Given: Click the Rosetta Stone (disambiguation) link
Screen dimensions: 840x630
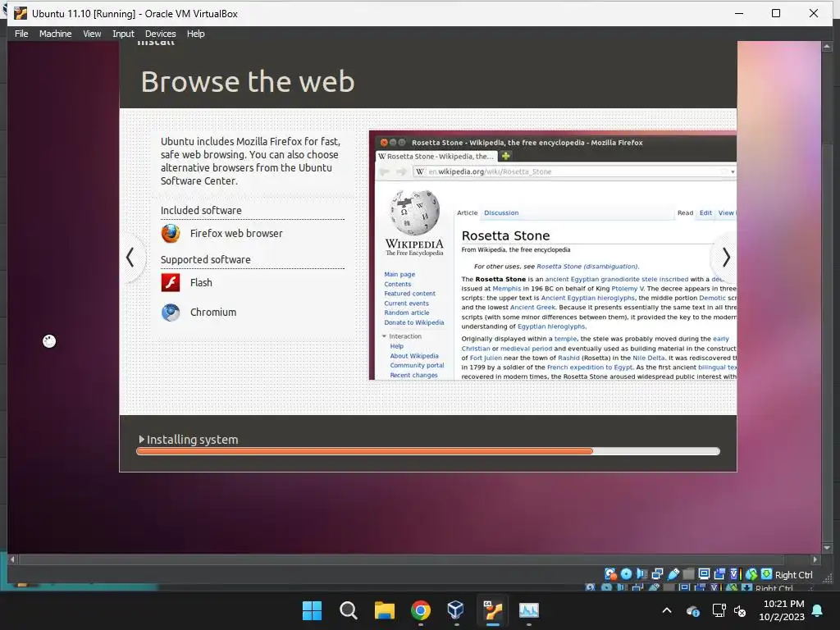Looking at the screenshot, I should pyautogui.click(x=587, y=267).
